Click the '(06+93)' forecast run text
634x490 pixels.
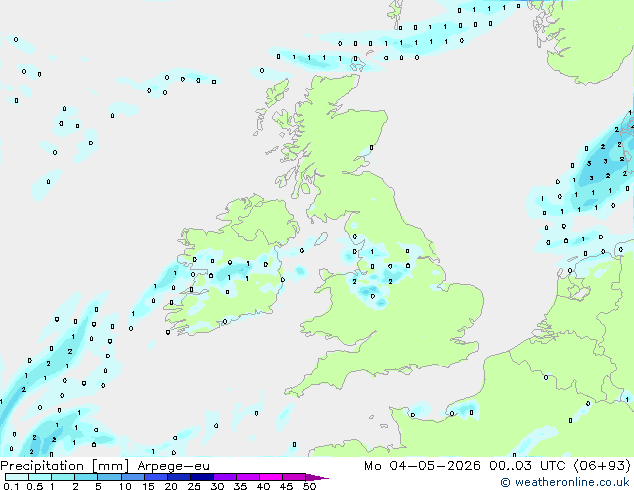(x=602, y=466)
